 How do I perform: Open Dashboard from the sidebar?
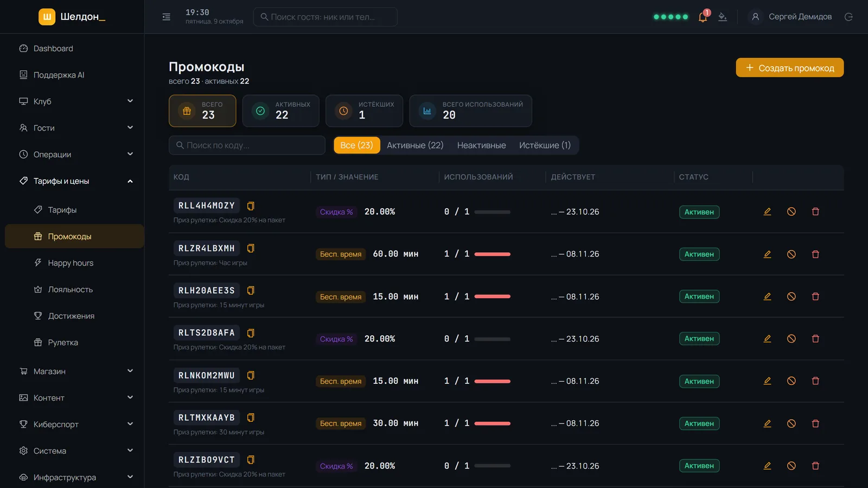point(75,48)
